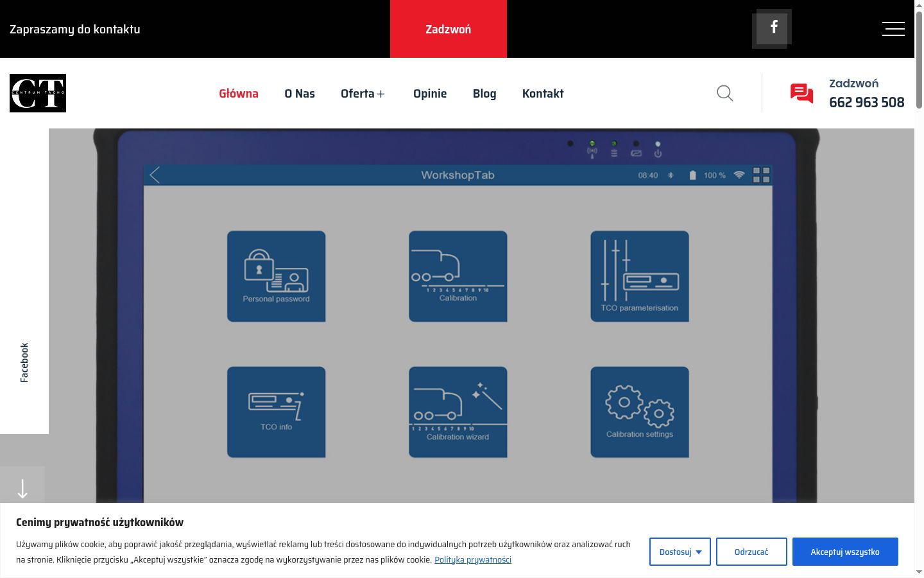Viewport: 924px width, 578px height.
Task: Click the battery icon beside 100 %
Action: pos(692,175)
